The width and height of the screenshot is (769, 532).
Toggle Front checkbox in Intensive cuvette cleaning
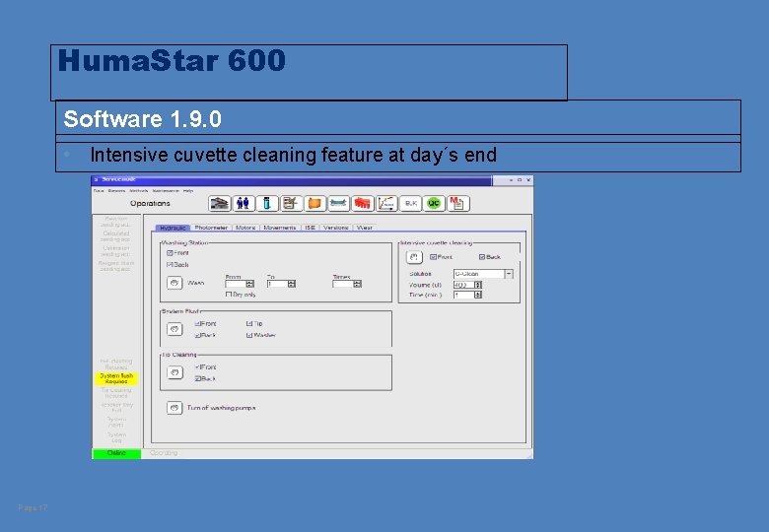tap(433, 257)
